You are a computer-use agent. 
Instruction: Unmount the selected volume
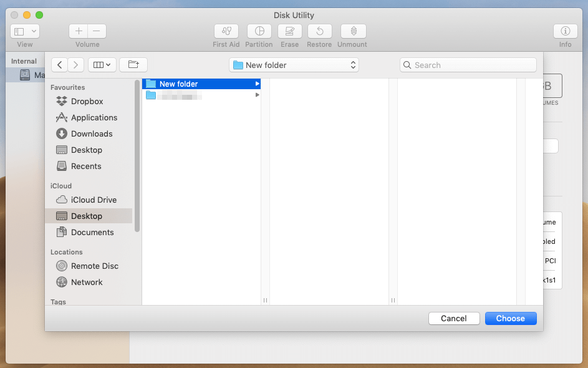pos(354,31)
